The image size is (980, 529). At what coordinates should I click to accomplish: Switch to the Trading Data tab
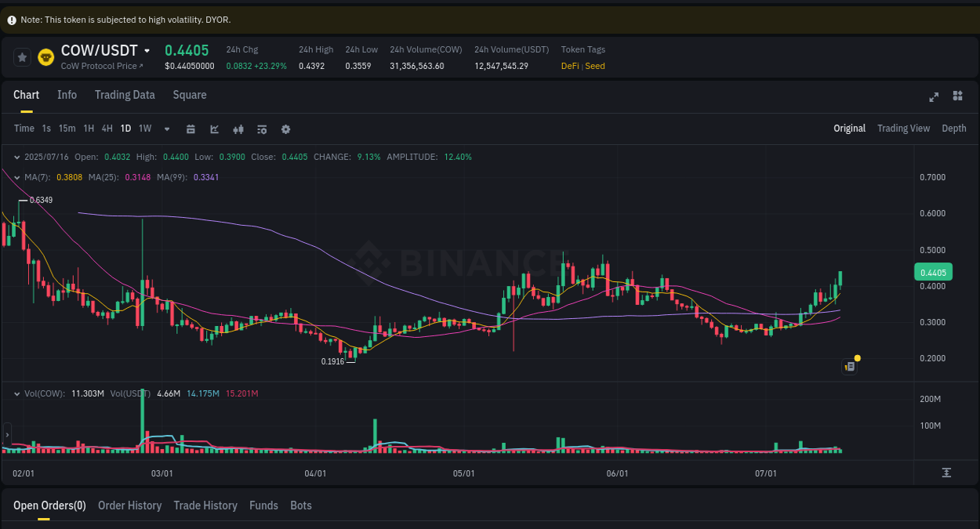click(125, 95)
